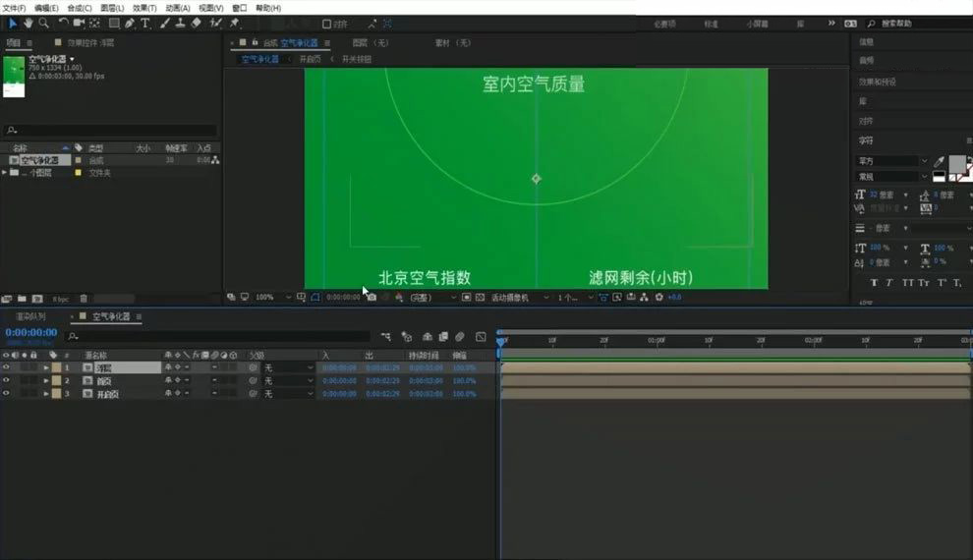
Task: Open the 合成(C) menu
Action: click(x=79, y=8)
